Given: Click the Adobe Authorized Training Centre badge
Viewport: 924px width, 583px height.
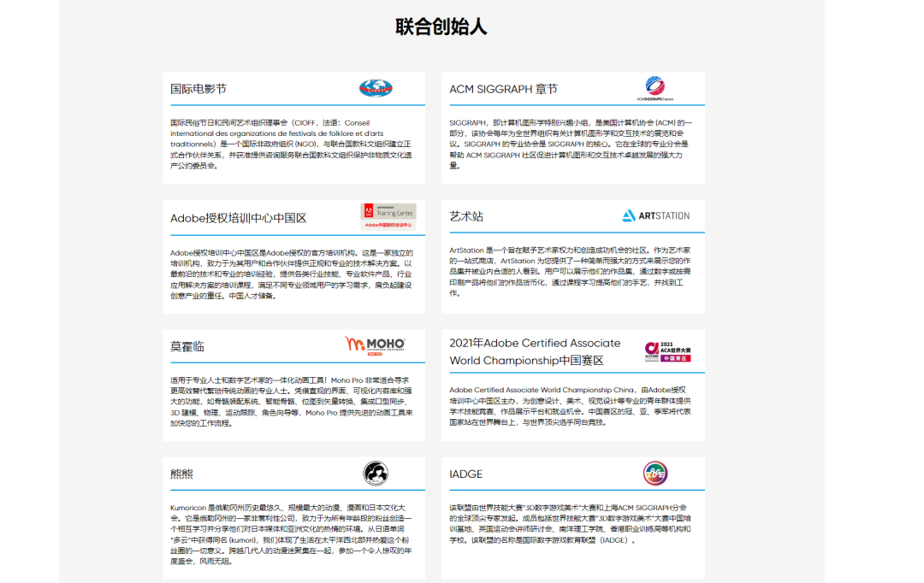Looking at the screenshot, I should [387, 216].
